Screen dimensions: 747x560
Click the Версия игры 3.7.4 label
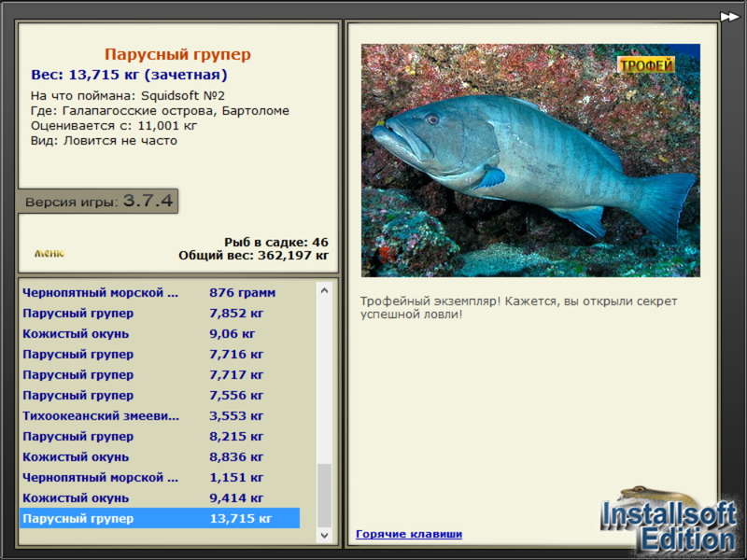pos(98,201)
